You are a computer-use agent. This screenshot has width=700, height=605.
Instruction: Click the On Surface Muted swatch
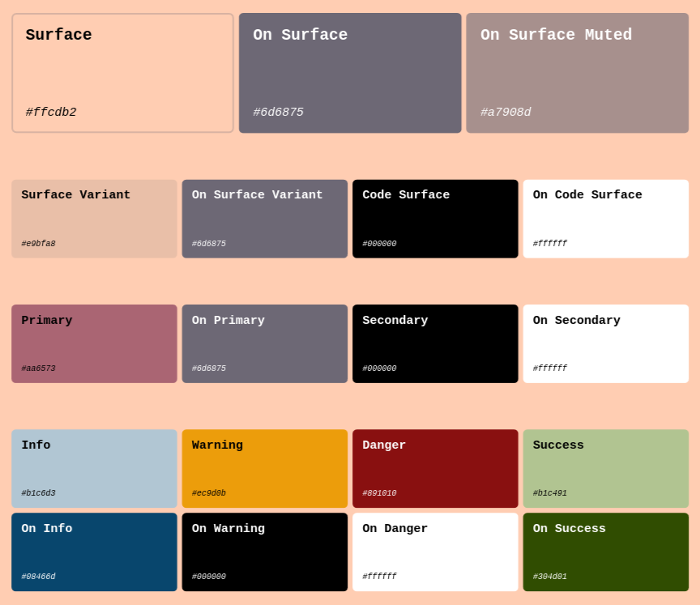point(577,73)
